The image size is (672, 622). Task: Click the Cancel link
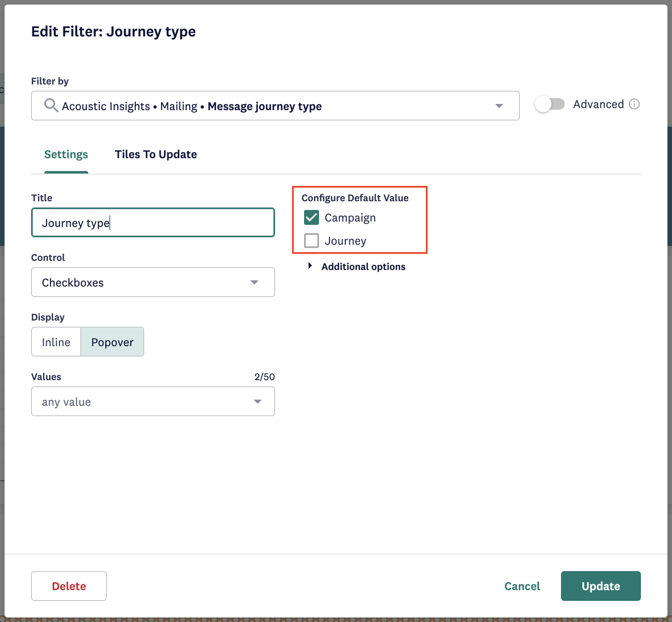click(522, 586)
